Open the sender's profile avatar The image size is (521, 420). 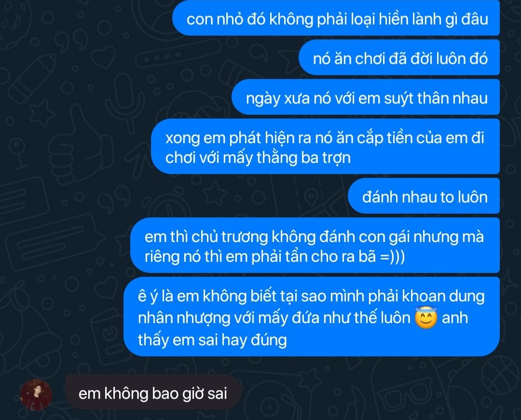coord(36,395)
